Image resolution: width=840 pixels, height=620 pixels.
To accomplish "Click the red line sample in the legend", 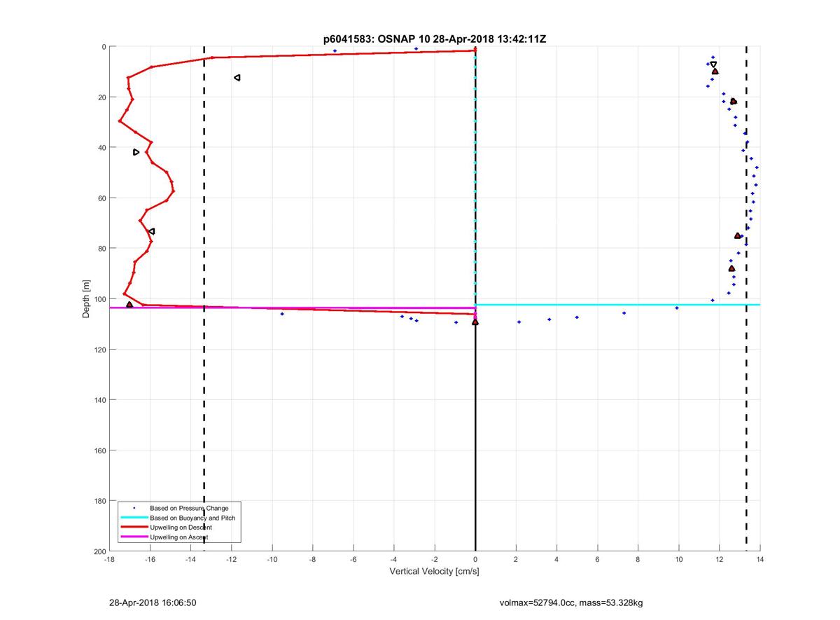I will coord(134,527).
